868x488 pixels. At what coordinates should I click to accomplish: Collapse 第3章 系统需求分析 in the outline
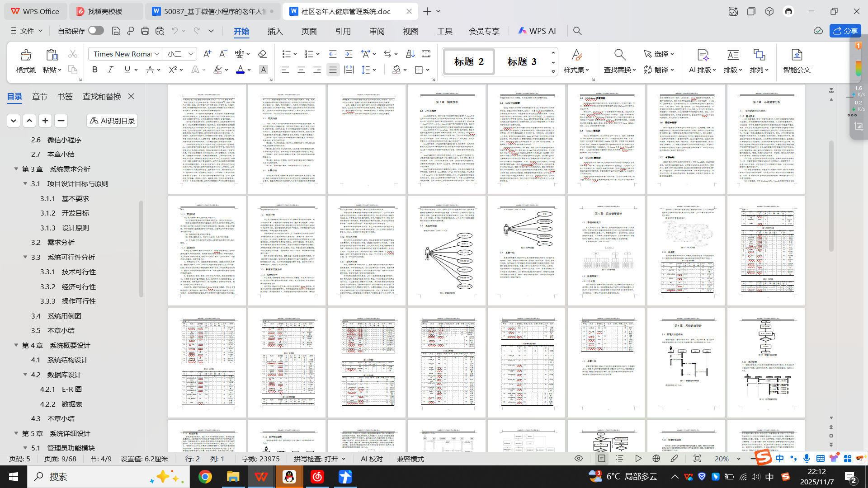point(16,169)
